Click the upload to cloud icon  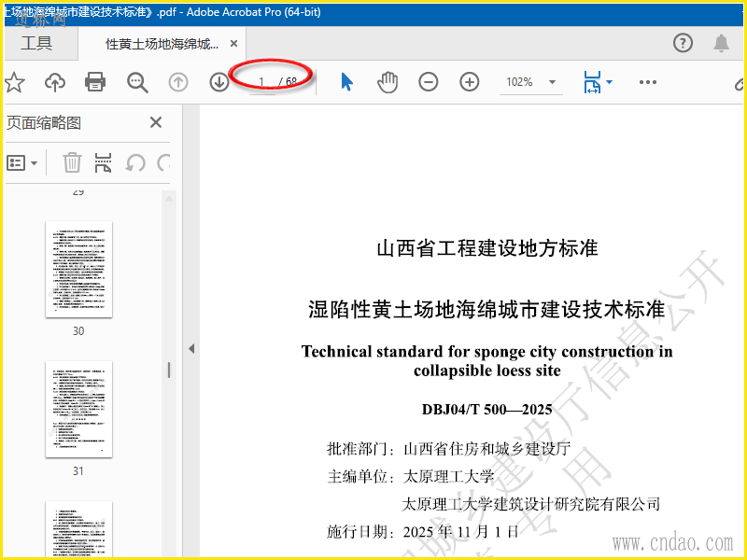55,82
